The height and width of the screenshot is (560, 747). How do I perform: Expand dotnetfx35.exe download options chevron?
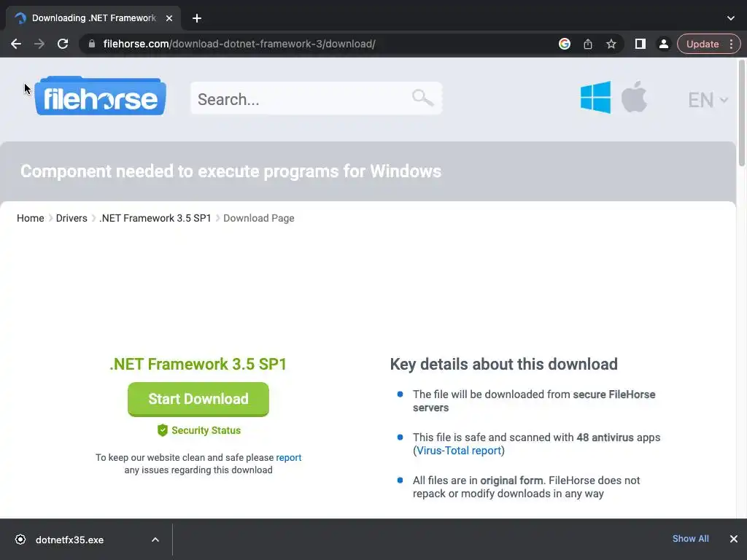(155, 540)
